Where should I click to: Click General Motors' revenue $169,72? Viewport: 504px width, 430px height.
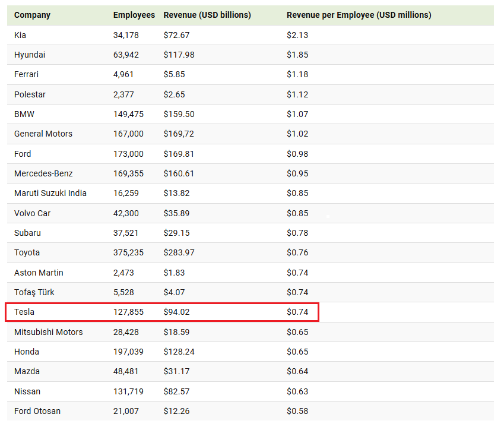point(179,134)
